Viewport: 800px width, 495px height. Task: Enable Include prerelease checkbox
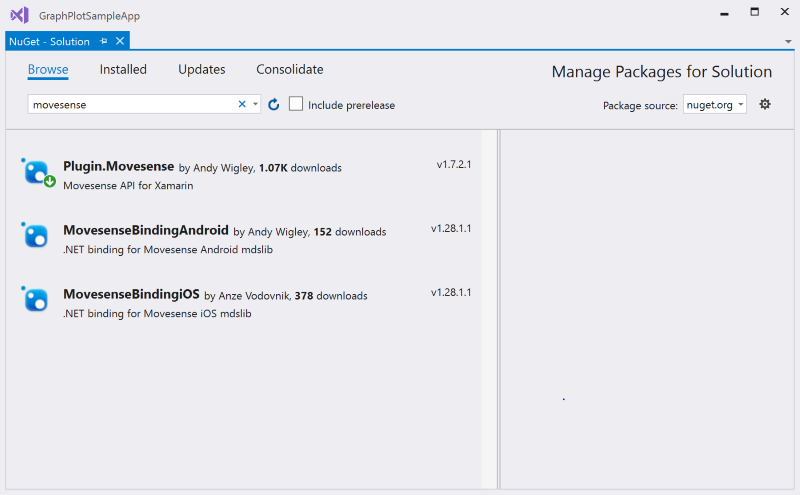[x=296, y=104]
